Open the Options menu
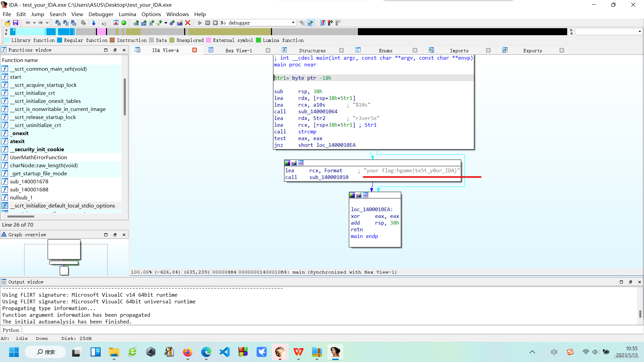The image size is (644, 362). (x=151, y=14)
